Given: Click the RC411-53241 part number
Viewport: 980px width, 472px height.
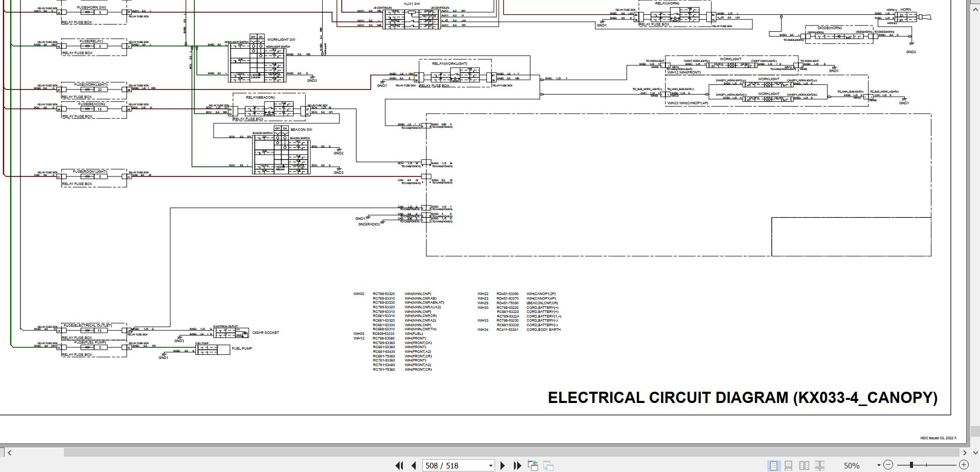Looking at the screenshot, I should 507,330.
